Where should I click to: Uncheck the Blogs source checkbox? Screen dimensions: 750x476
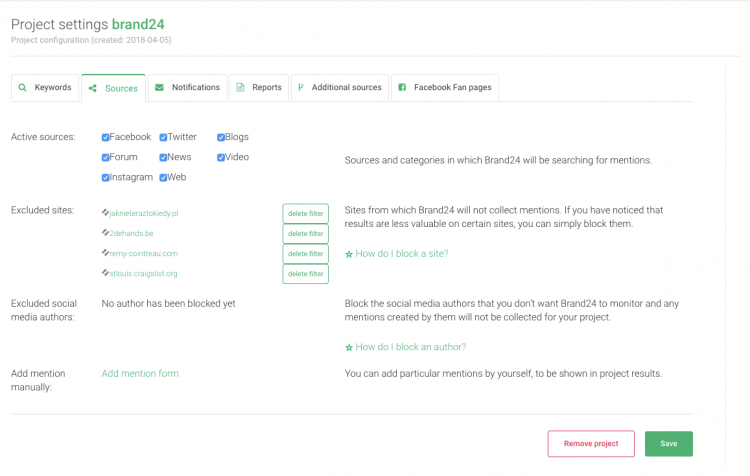(x=221, y=137)
